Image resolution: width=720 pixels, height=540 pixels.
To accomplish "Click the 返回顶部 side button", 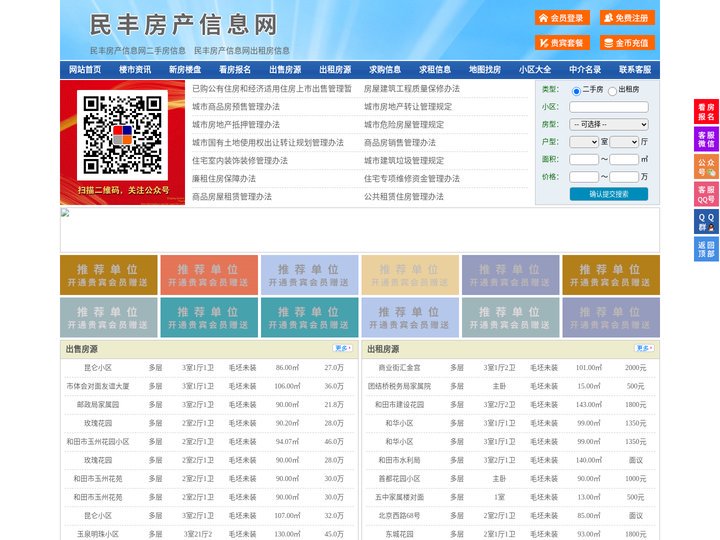I will (706, 249).
